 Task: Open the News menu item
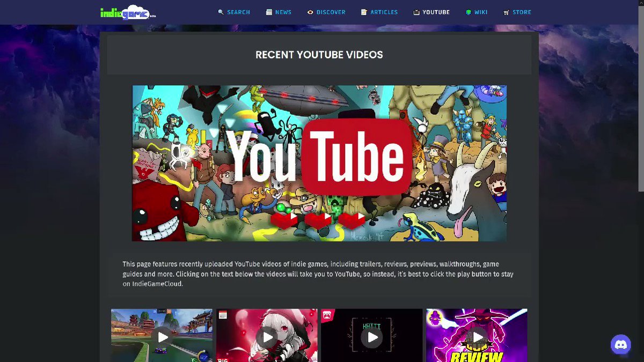279,12
